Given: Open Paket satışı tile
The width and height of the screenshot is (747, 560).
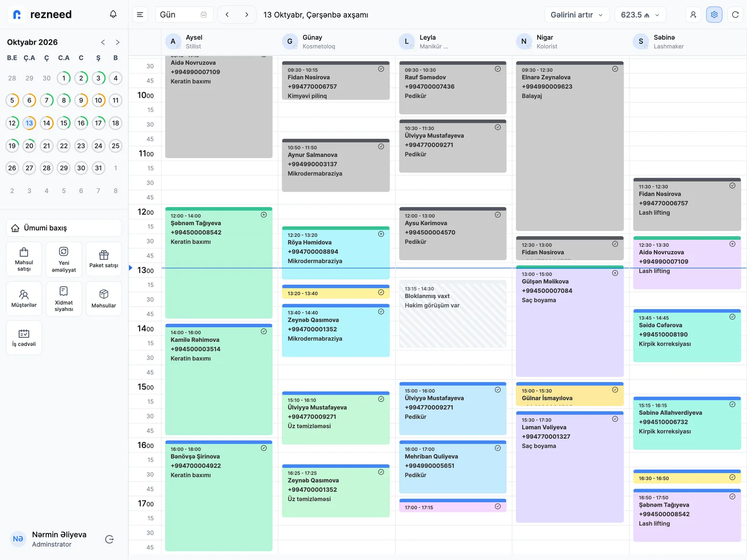Looking at the screenshot, I should tap(104, 259).
